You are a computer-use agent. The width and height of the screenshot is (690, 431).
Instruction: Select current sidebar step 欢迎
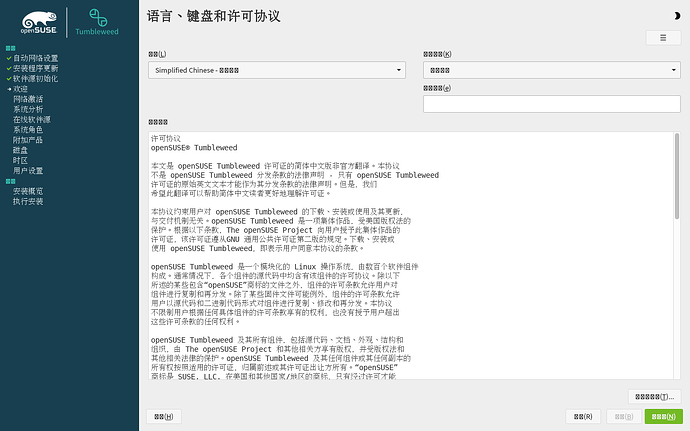click(20, 89)
